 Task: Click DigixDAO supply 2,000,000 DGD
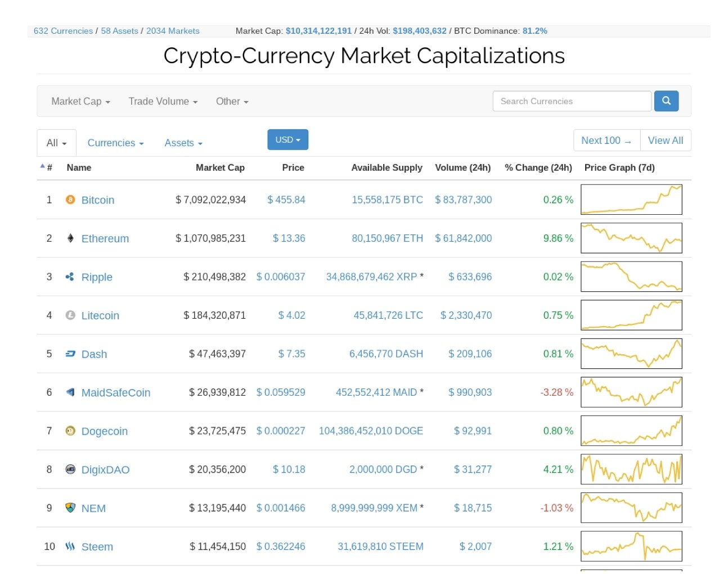383,469
